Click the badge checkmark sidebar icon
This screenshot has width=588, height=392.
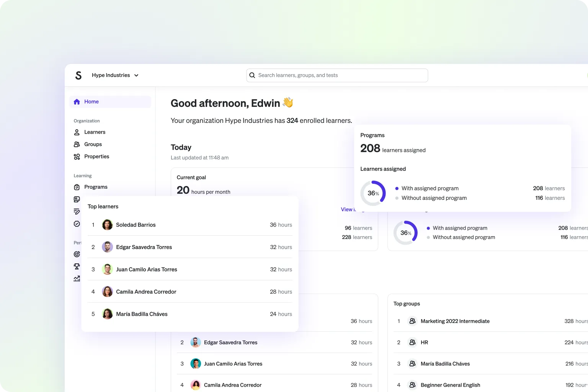point(77,224)
